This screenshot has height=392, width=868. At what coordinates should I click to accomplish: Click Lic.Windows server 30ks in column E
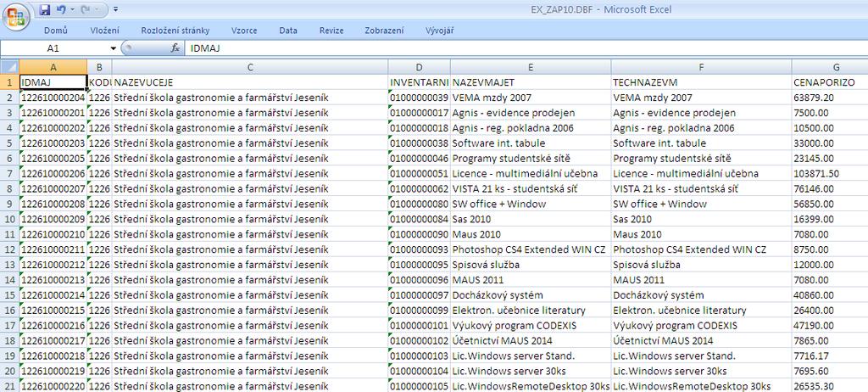[531, 371]
